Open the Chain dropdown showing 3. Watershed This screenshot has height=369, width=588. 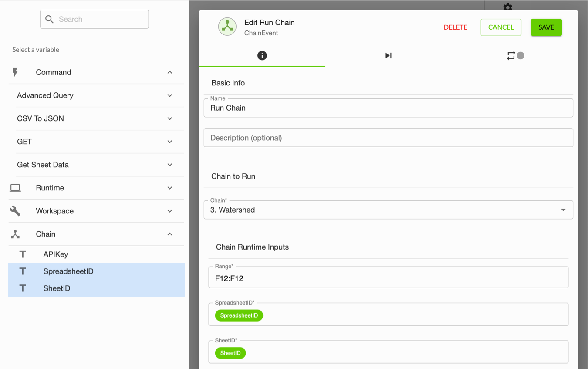(388, 210)
